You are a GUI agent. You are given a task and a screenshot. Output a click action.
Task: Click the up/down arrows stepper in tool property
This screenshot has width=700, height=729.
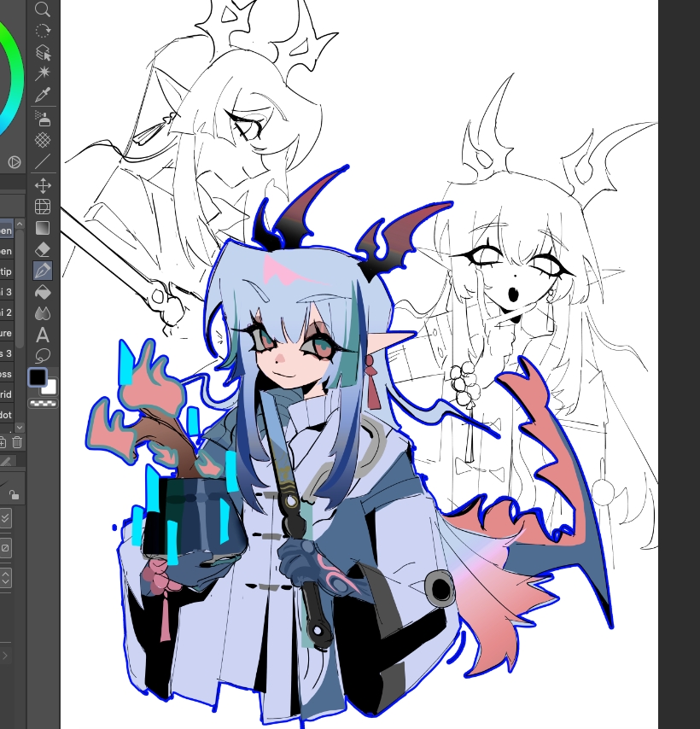[x=5, y=578]
